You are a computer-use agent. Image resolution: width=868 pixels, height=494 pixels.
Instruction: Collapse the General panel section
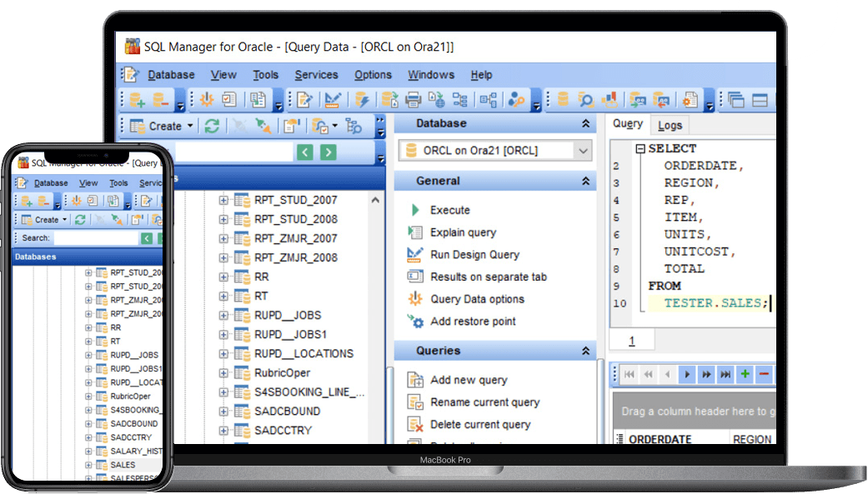pos(585,181)
